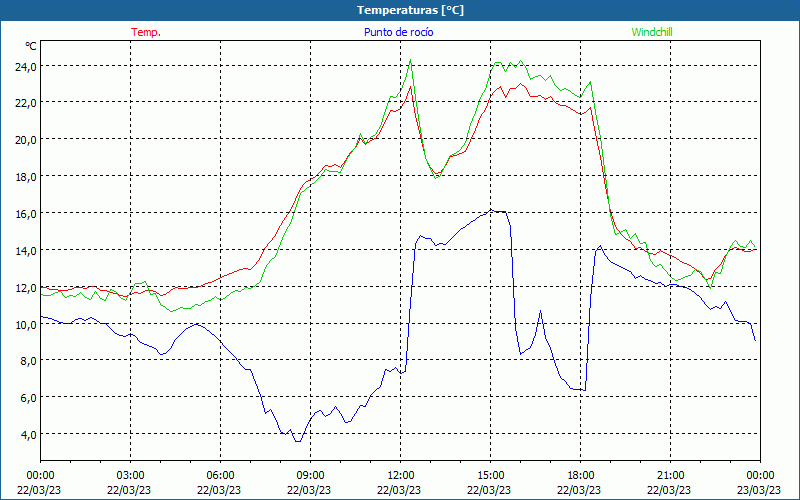Click the 8,0 y-axis value
Screen dimensions: 800x500
pyautogui.click(x=29, y=361)
